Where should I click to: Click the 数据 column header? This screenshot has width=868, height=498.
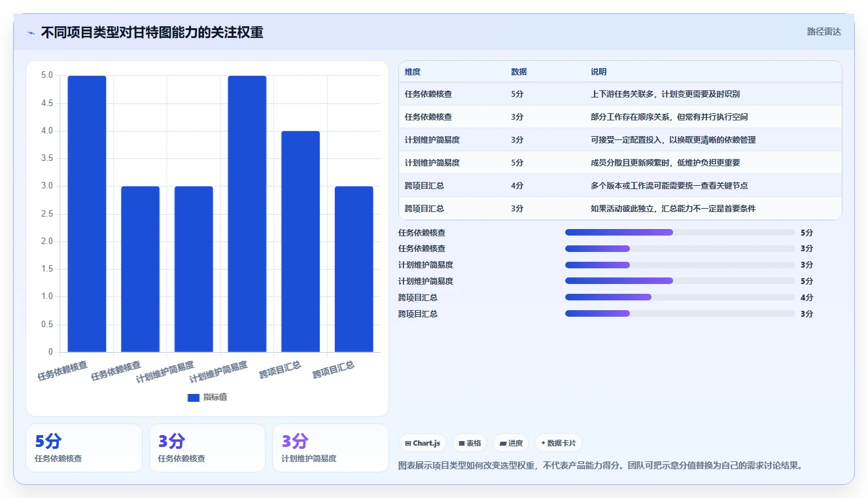[519, 72]
